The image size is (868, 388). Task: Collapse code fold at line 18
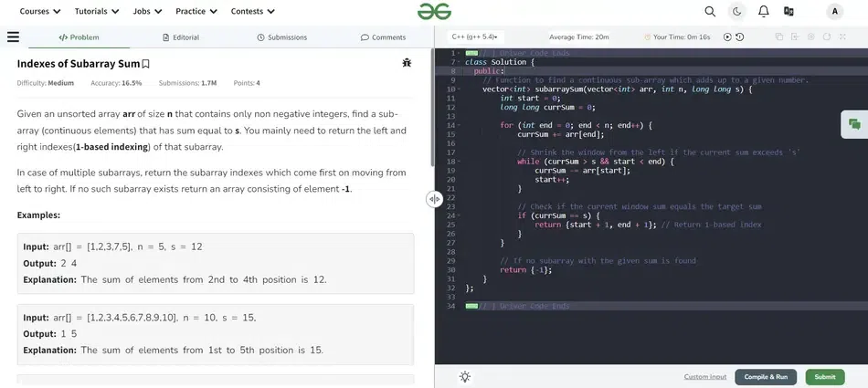pyautogui.click(x=460, y=161)
